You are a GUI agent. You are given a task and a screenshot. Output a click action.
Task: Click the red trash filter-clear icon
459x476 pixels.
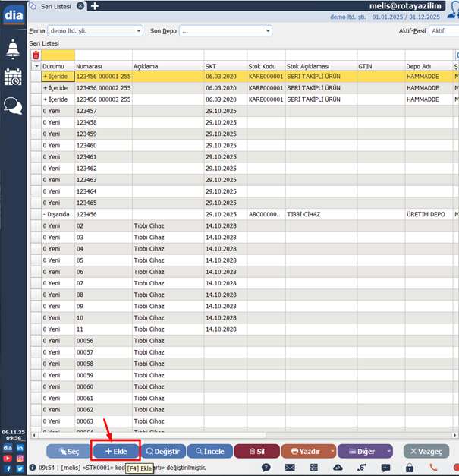click(x=36, y=55)
